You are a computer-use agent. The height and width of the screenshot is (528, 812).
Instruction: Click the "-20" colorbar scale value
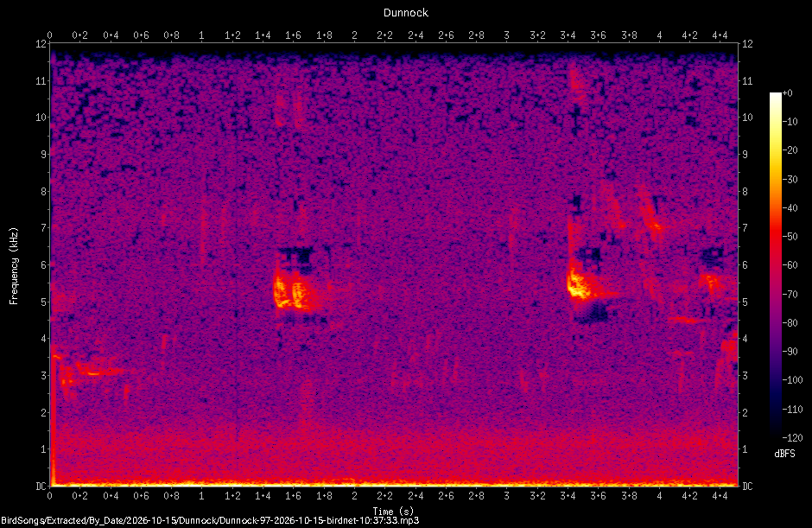pos(790,150)
